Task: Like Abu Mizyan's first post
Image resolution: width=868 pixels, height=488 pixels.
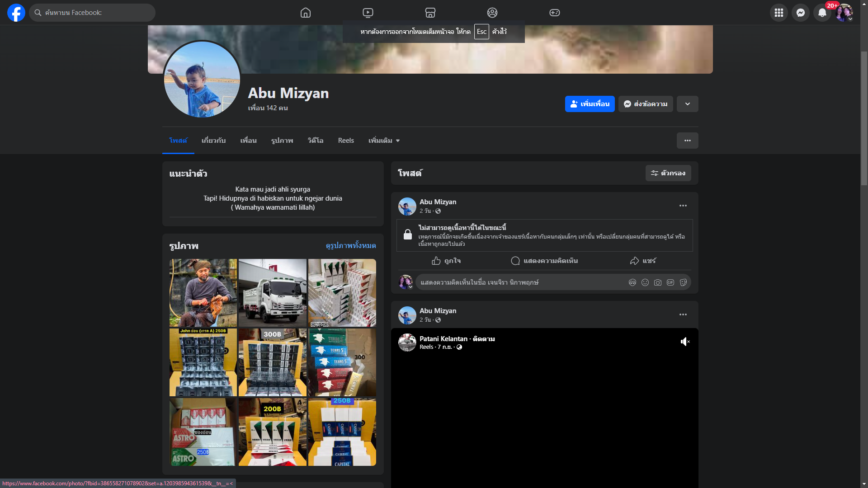Action: (x=446, y=261)
